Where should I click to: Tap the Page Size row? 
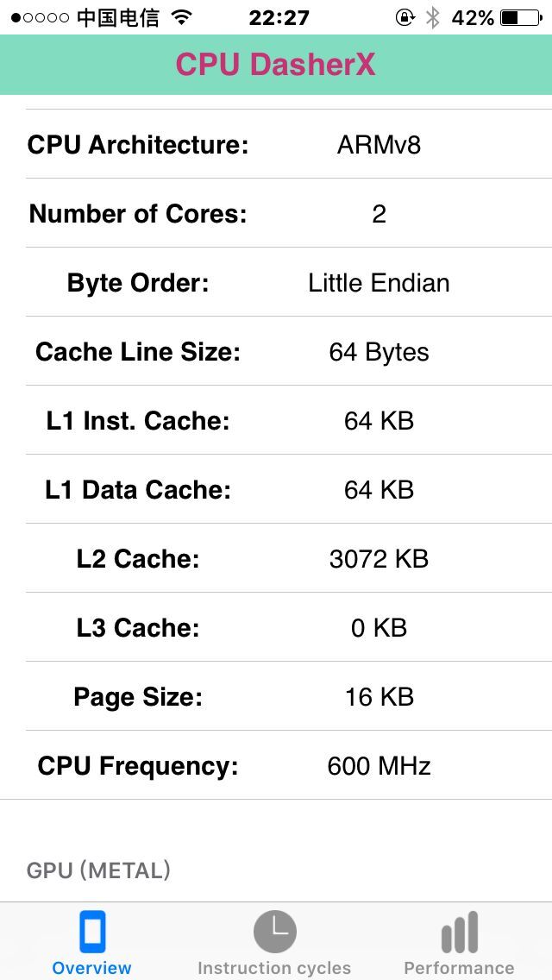[276, 697]
